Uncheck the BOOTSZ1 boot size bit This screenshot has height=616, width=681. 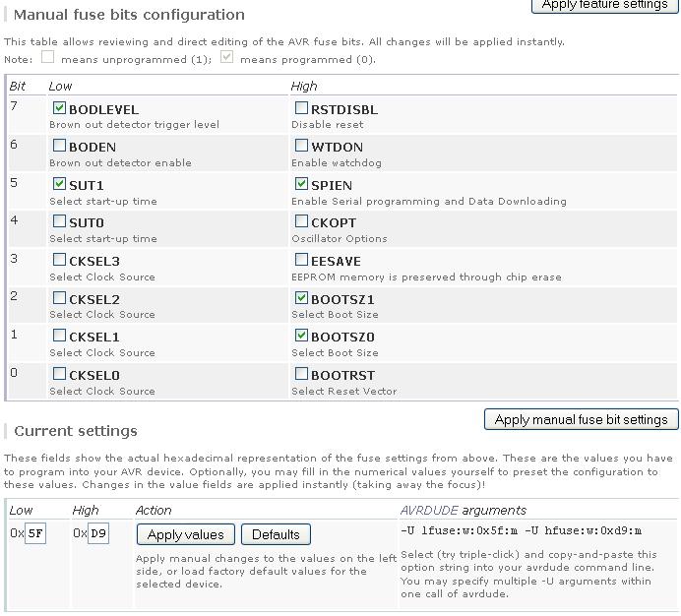click(301, 297)
